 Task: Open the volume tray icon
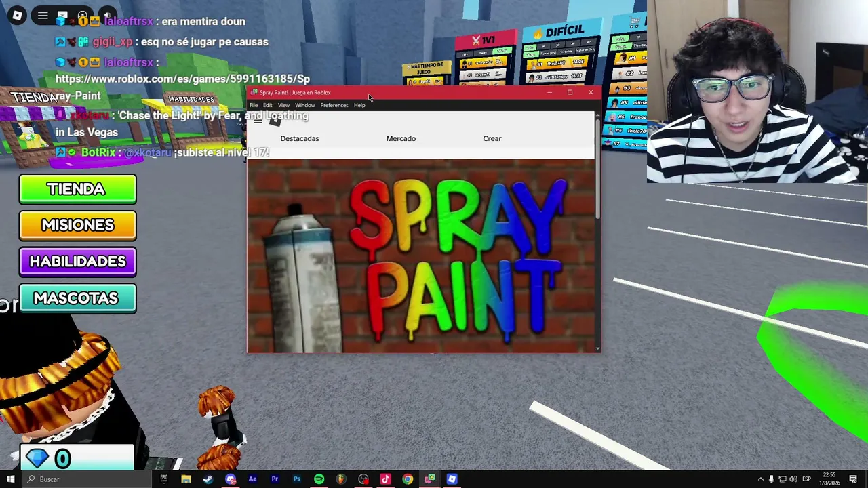coord(793,479)
